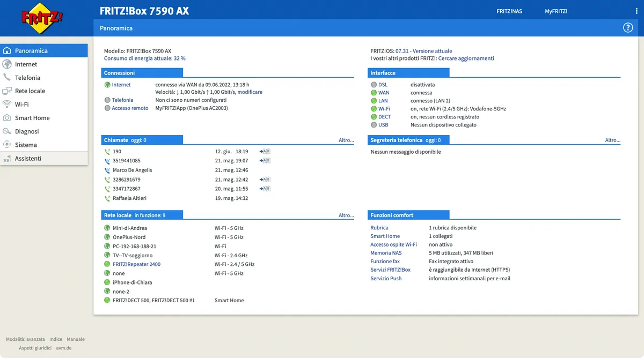Image resolution: width=644 pixels, height=358 pixels.
Task: Click phonebook icon next to call 190
Action: tap(265, 152)
